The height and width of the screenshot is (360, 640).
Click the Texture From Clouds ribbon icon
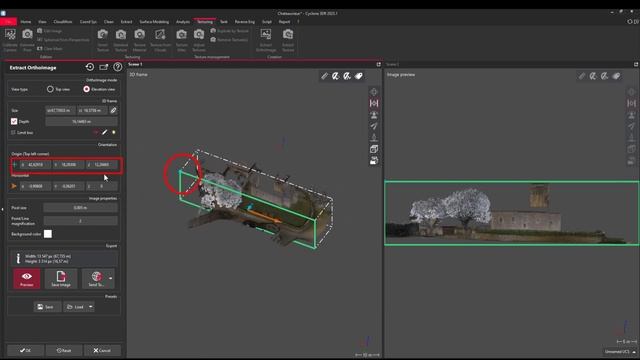[160, 40]
